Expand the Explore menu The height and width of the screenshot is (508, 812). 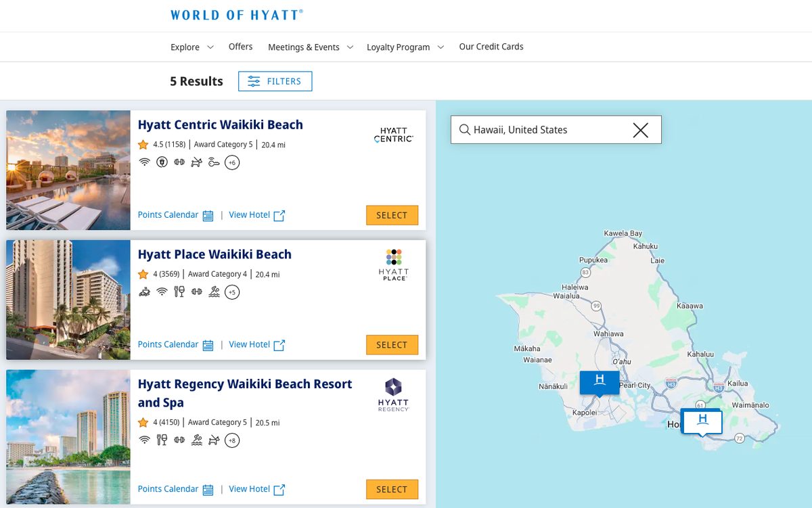pyautogui.click(x=192, y=47)
